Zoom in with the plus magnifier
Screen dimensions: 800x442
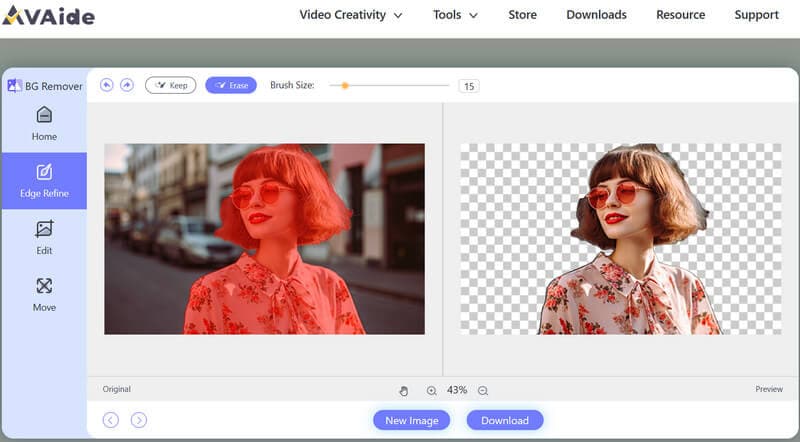(x=431, y=391)
